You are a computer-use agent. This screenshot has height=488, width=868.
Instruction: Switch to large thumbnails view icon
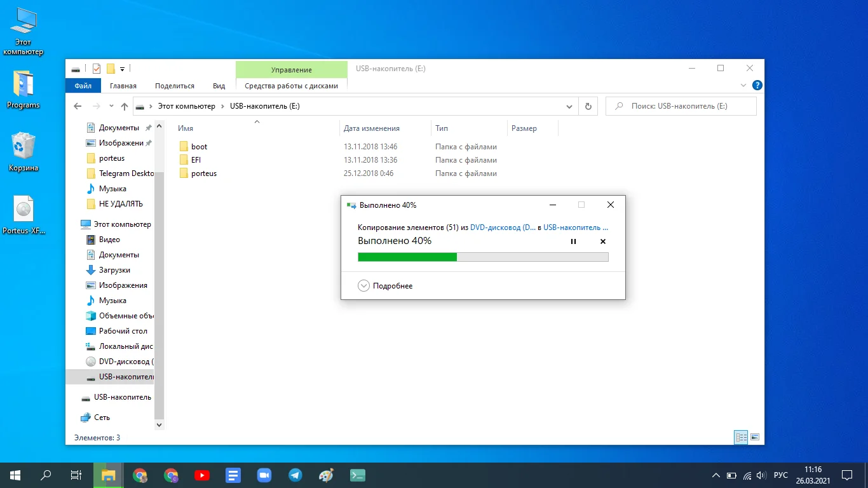click(x=755, y=437)
